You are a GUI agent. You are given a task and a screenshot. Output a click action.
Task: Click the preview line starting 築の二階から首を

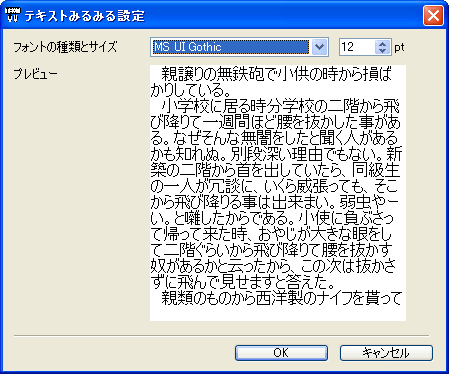tap(275, 170)
